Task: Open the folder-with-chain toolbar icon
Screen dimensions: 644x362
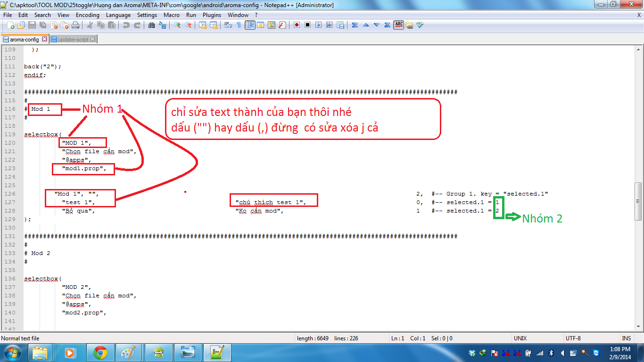Action: (409, 25)
